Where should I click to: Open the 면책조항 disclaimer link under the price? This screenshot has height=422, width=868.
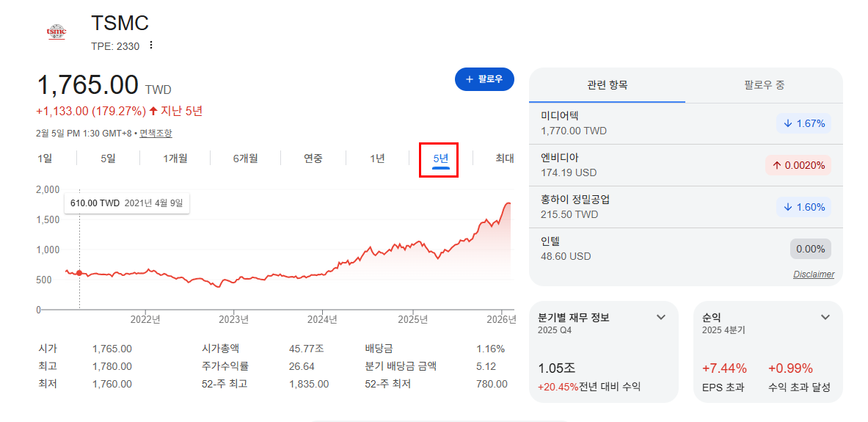156,133
